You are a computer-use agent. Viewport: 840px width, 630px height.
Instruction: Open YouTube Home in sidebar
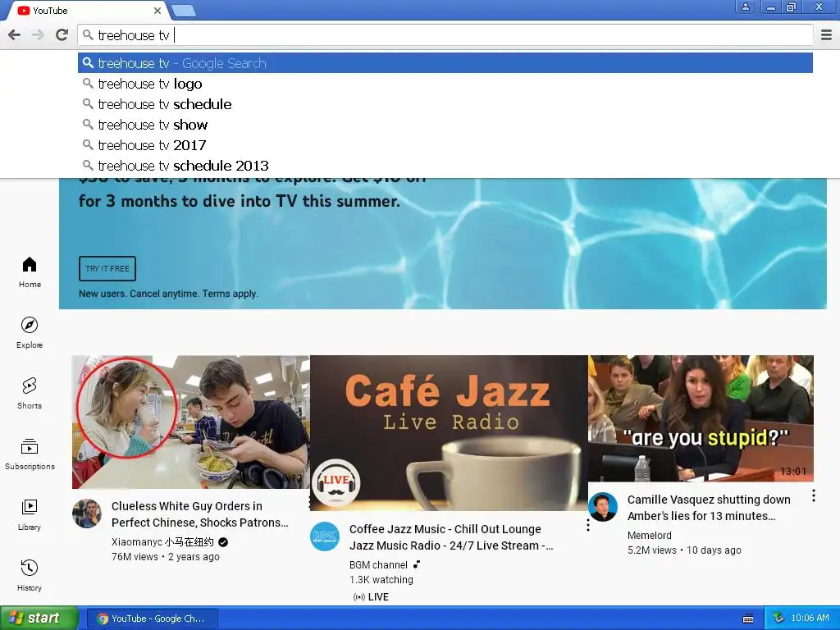[x=30, y=272]
